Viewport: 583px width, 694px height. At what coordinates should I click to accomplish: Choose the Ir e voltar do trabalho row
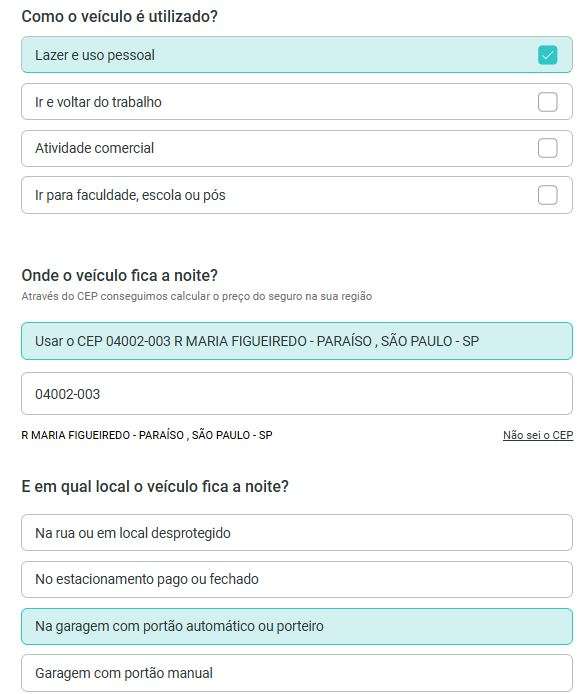[297, 102]
